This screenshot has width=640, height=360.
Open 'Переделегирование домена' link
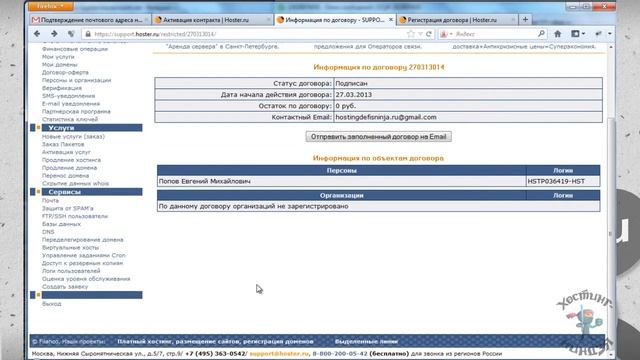[82, 240]
